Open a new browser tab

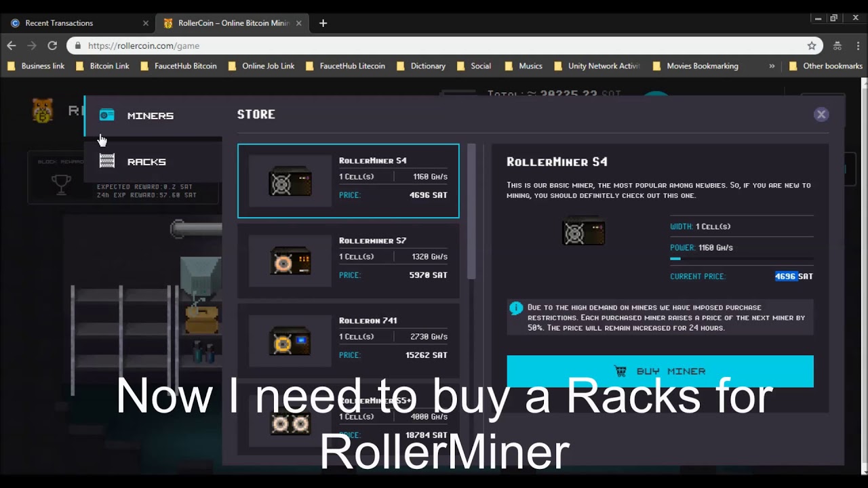coord(323,23)
